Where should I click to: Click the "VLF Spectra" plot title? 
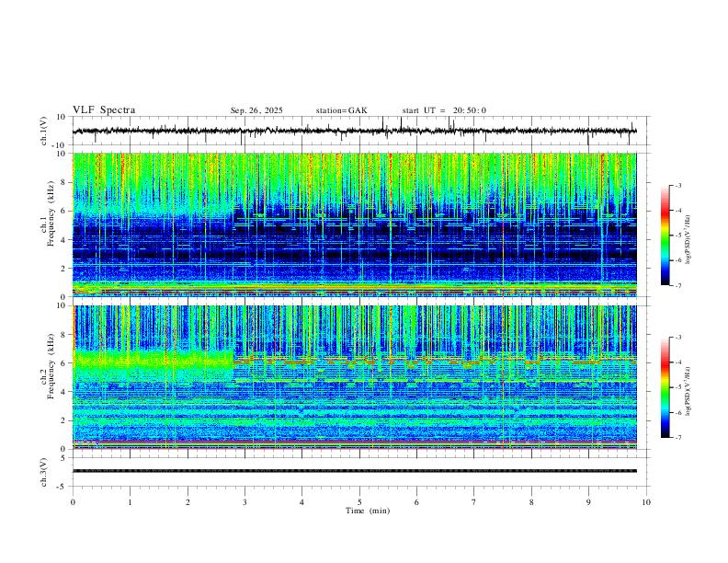pos(104,110)
